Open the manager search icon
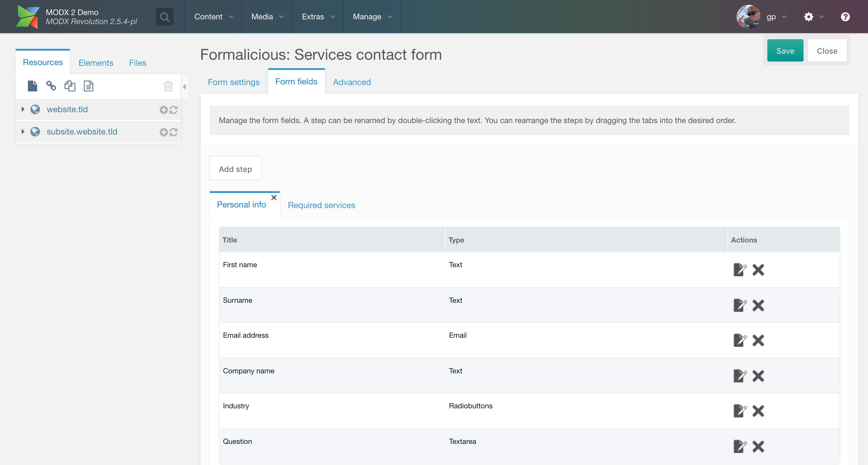This screenshot has height=465, width=868. coord(165,17)
